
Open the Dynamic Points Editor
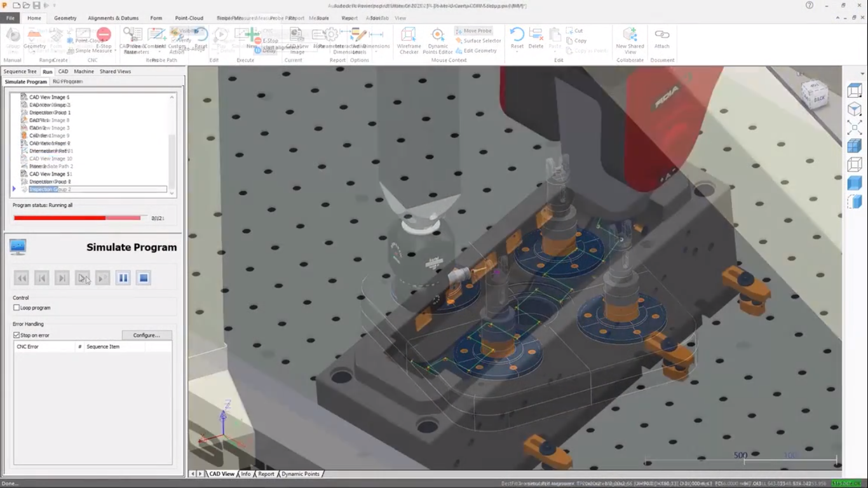(x=438, y=40)
